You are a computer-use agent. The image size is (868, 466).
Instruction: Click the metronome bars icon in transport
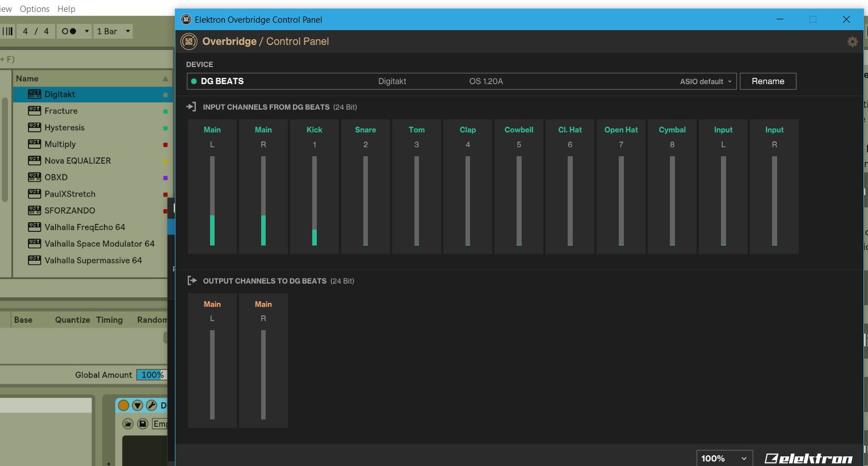pos(7,31)
